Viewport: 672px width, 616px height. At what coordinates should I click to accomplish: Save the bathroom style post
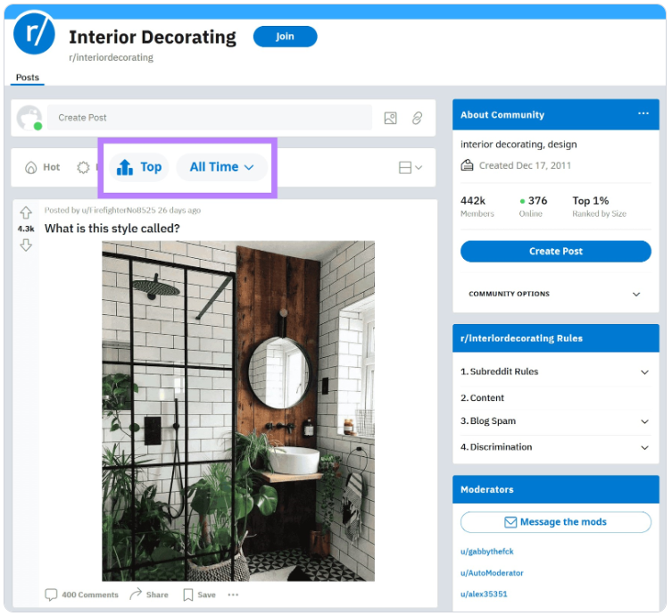coord(199,595)
